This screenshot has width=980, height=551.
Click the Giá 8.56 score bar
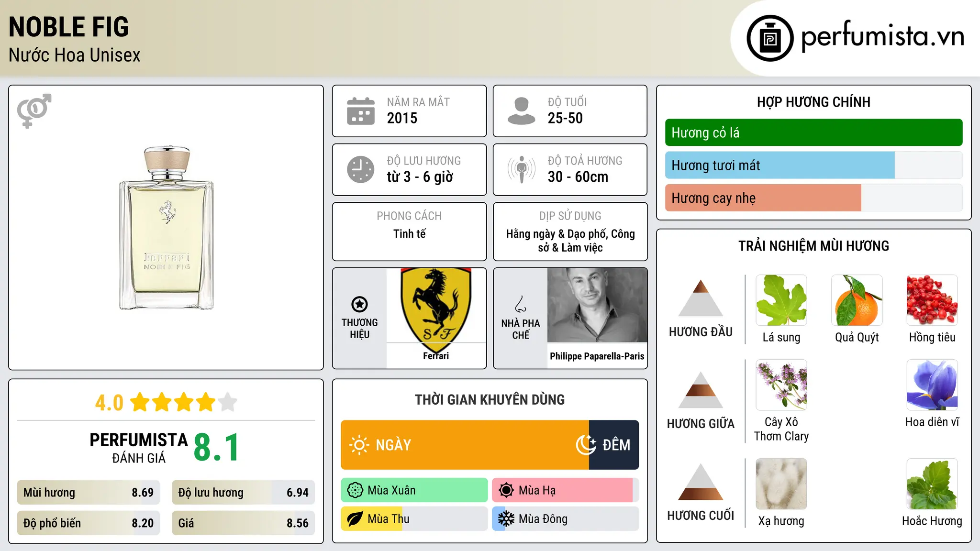coord(243,523)
